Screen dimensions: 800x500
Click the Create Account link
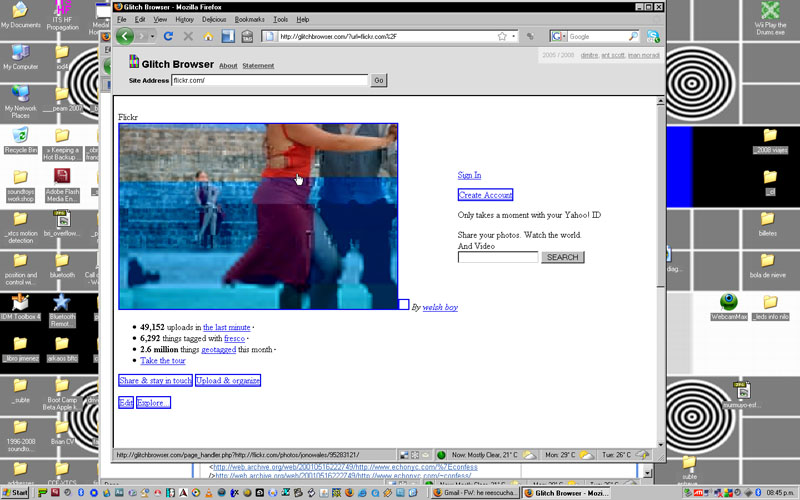485,195
